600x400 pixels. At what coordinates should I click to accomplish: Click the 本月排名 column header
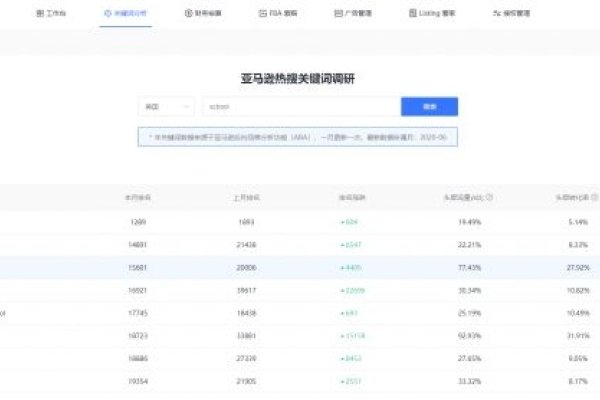point(138,198)
